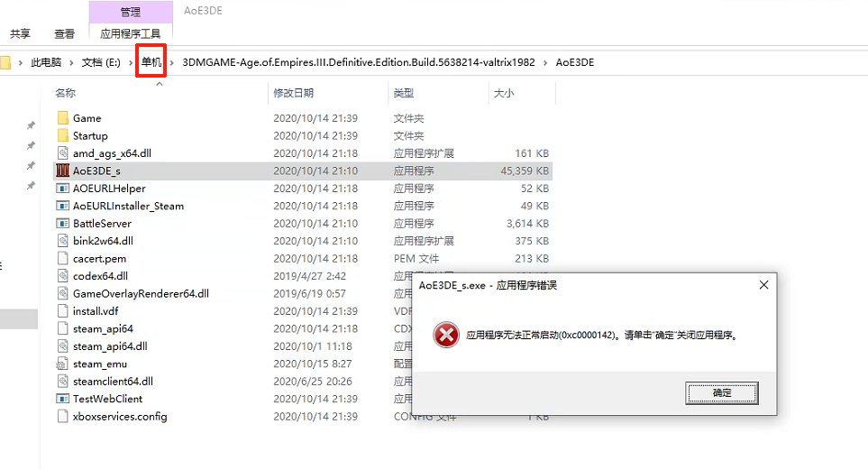Click the AoE3DE_s application icon
Image resolution: width=868 pixels, height=470 pixels.
(x=62, y=170)
